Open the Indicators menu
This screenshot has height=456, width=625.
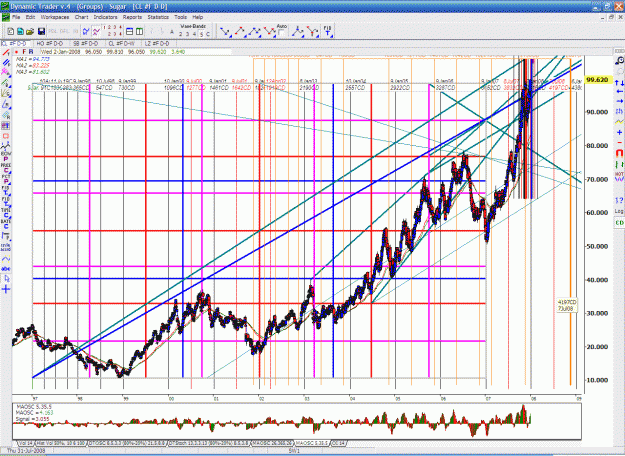click(105, 17)
